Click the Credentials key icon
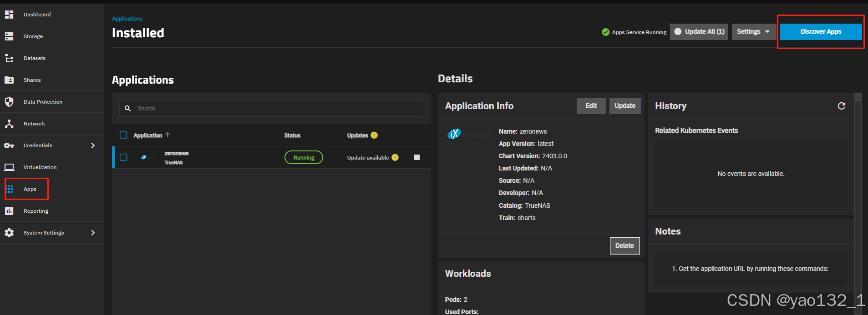 pos(9,145)
